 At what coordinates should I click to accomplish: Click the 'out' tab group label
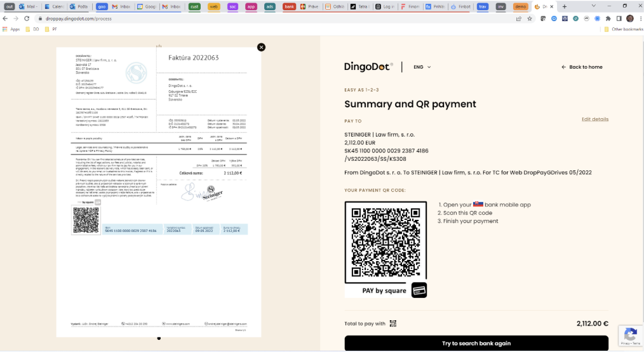(10, 6)
